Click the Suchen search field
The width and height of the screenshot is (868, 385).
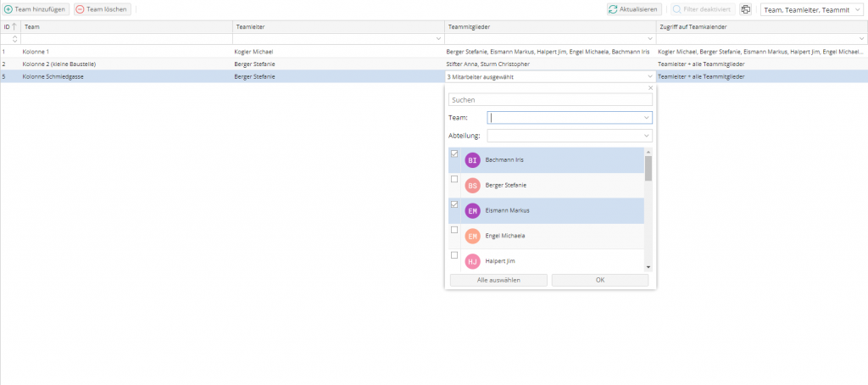tap(550, 100)
